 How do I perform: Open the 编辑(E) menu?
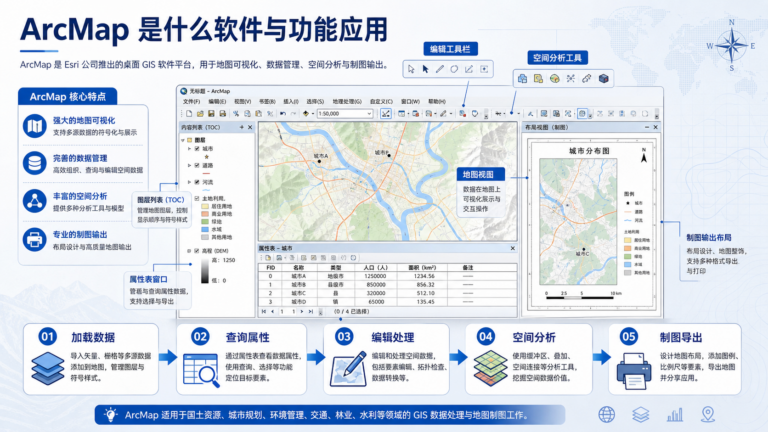coord(217,101)
